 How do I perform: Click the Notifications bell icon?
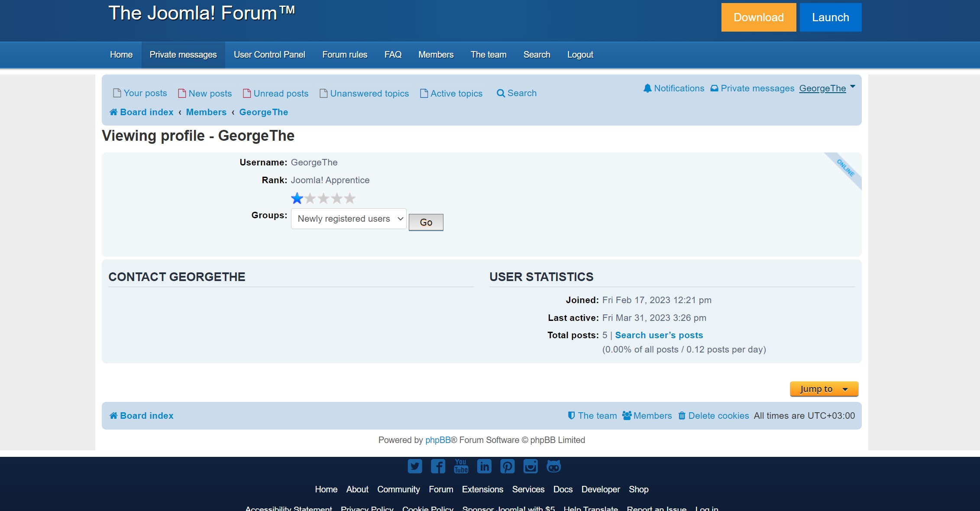(647, 88)
